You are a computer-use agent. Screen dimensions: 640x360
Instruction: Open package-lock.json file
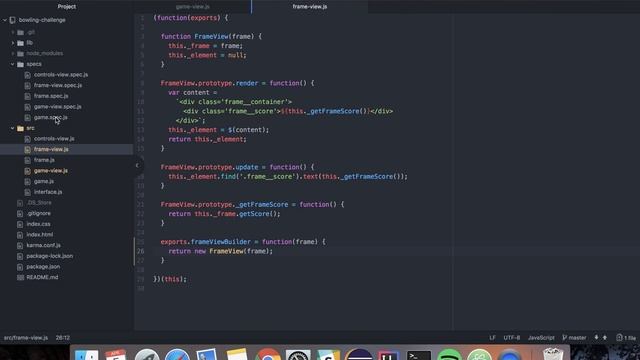click(x=50, y=256)
